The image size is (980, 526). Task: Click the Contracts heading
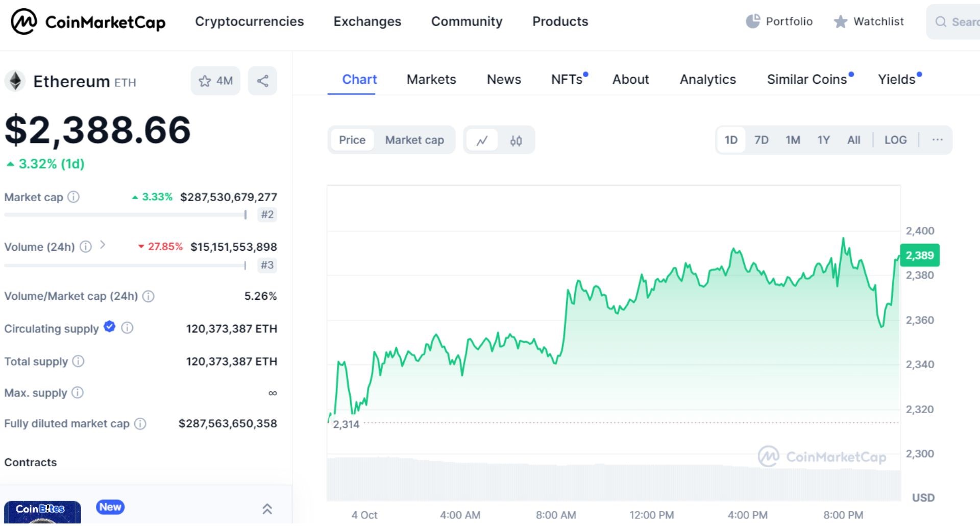click(31, 462)
